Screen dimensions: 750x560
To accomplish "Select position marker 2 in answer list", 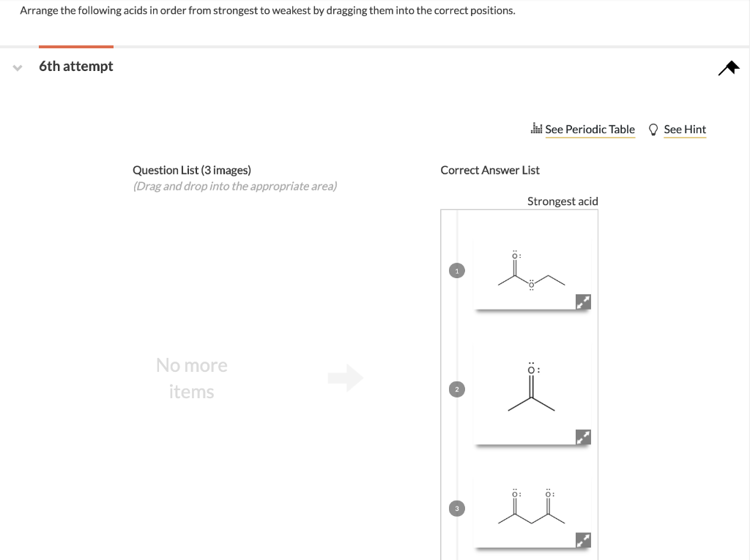I will (456, 389).
